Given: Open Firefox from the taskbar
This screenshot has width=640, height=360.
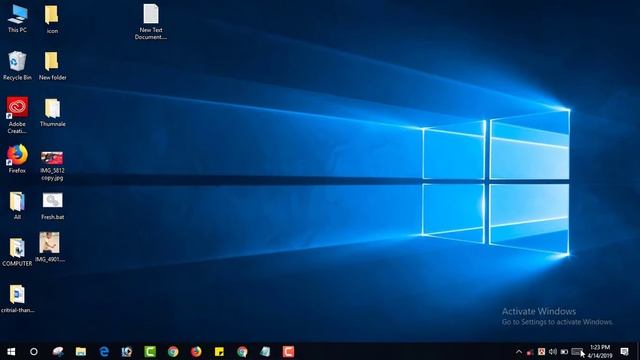Looking at the screenshot, I should coord(196,351).
